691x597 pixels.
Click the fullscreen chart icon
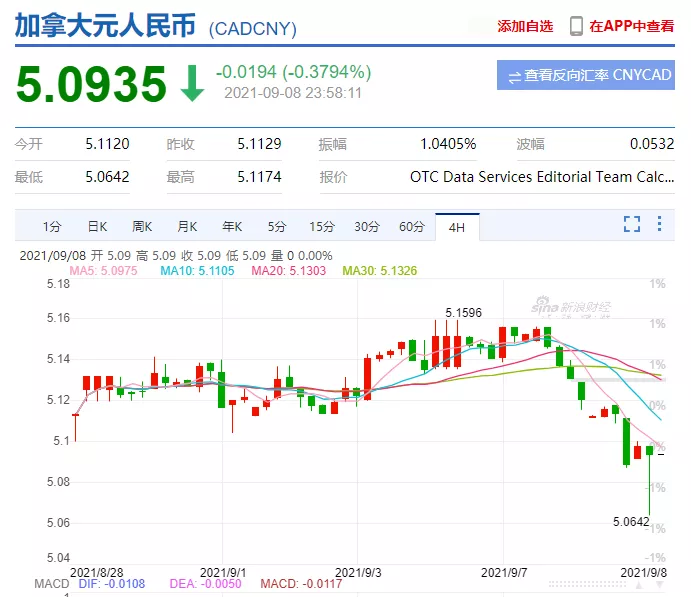click(x=632, y=224)
